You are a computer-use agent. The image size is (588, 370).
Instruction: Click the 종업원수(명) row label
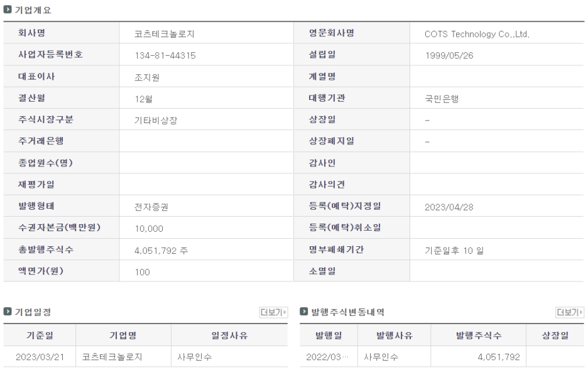(x=45, y=163)
